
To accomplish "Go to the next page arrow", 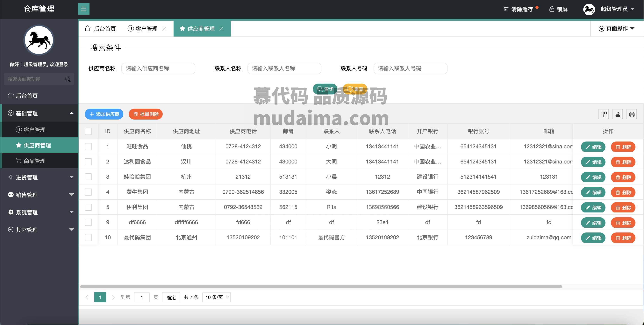I will [113, 297].
